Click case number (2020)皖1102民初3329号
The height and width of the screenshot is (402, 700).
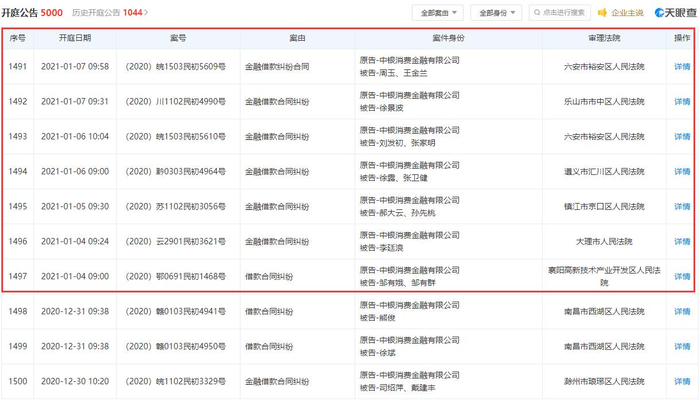click(x=175, y=381)
